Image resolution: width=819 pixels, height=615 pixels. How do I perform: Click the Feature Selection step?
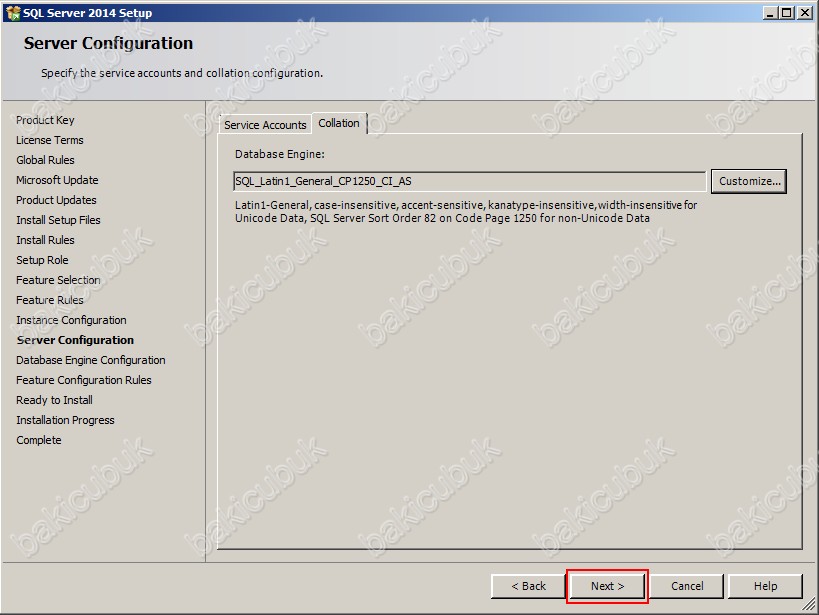pyautogui.click(x=58, y=280)
